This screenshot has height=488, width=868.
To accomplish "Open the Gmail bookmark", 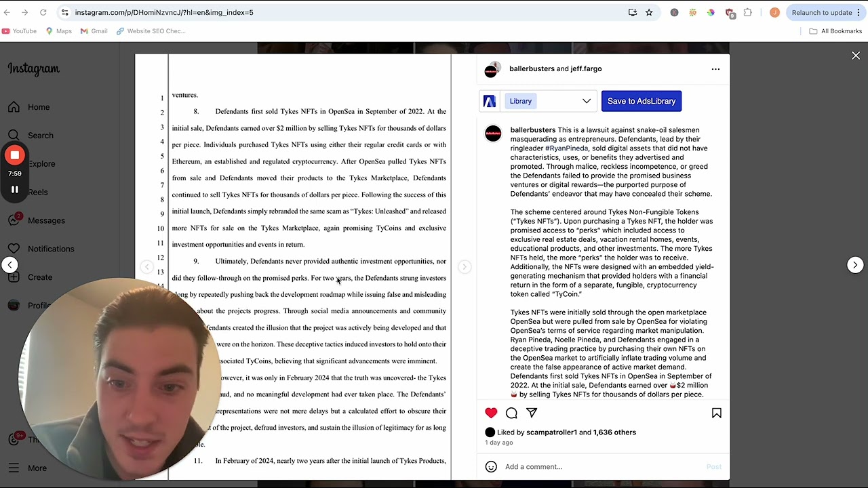I will (94, 31).
